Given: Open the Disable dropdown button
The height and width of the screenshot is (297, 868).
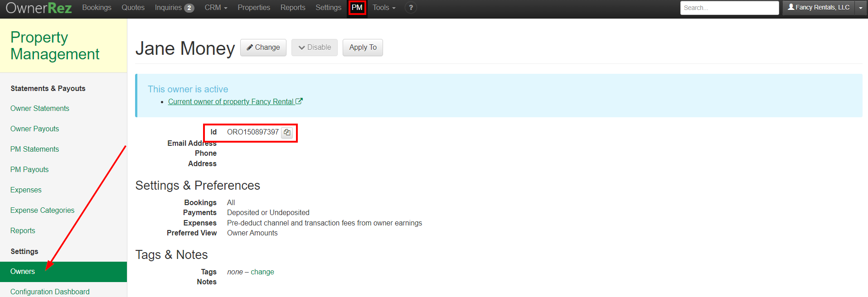Looking at the screenshot, I should pyautogui.click(x=315, y=48).
